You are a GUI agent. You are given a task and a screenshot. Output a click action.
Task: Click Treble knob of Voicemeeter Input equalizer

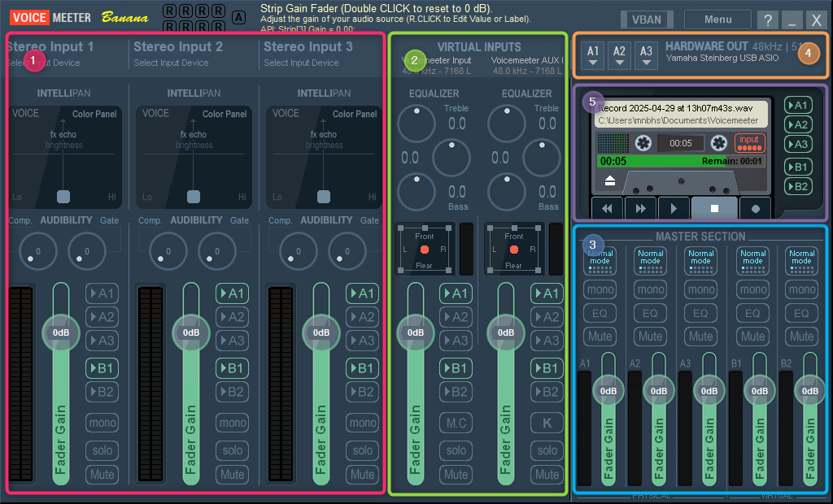tap(416, 124)
